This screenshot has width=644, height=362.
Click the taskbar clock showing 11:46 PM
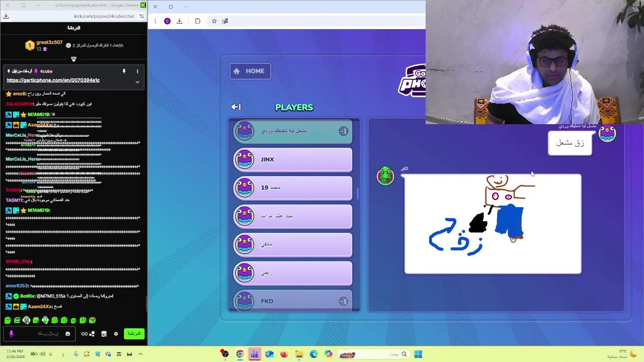[x=15, y=354]
